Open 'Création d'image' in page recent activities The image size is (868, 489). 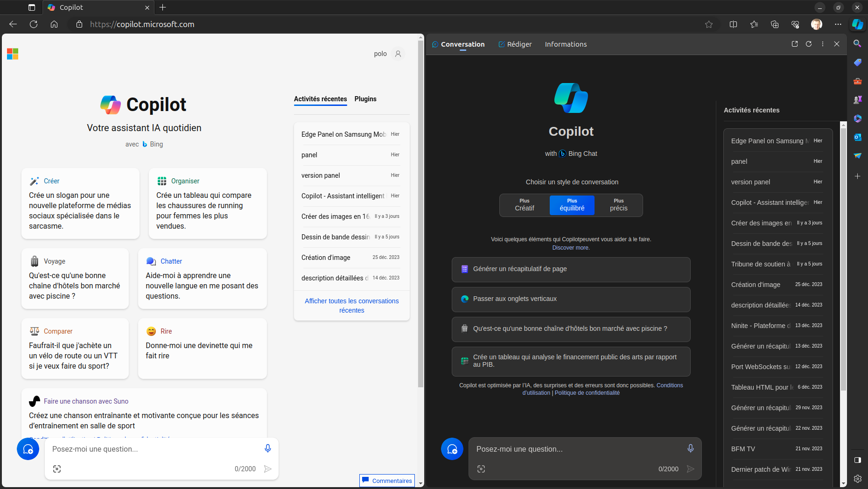[x=350, y=258]
